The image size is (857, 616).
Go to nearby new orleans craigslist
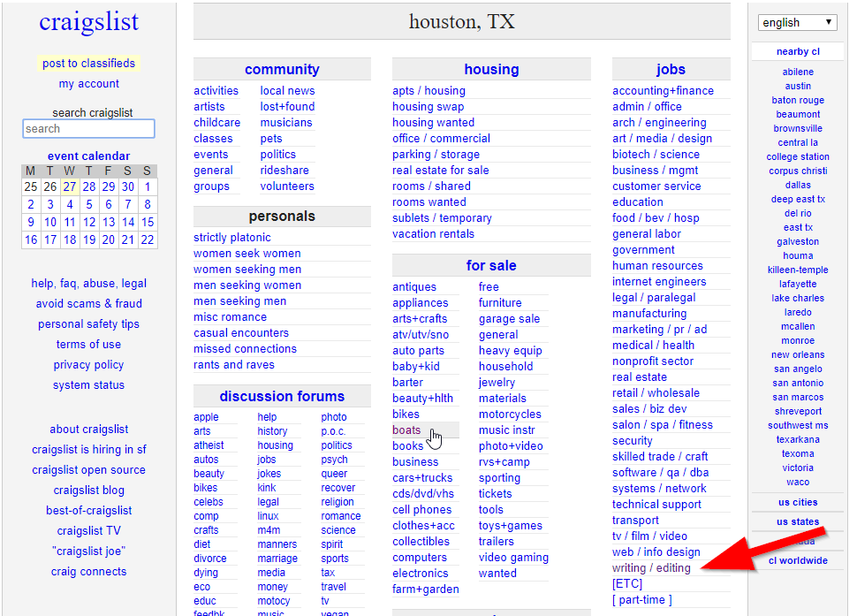[x=798, y=354]
